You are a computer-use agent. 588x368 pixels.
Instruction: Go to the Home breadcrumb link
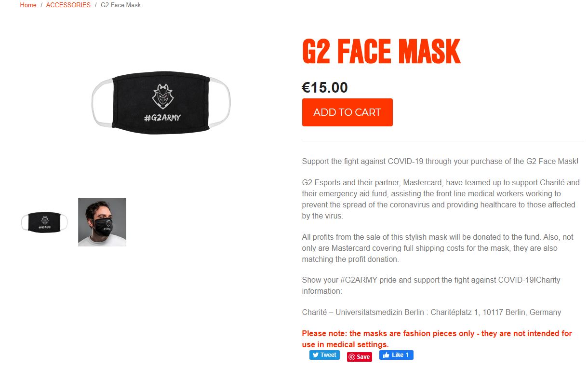click(28, 5)
